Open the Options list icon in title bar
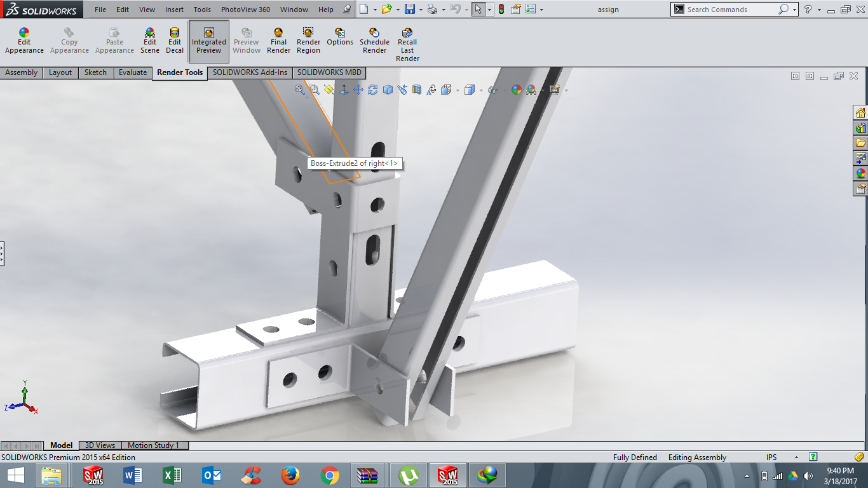 (x=531, y=9)
